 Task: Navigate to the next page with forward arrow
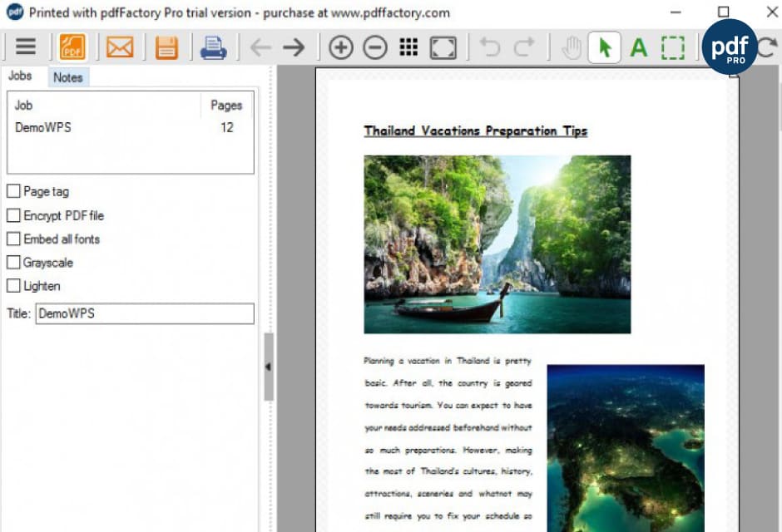coord(293,47)
